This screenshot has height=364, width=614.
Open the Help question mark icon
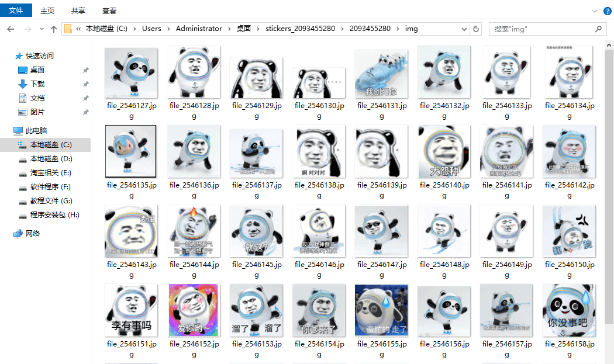click(606, 11)
